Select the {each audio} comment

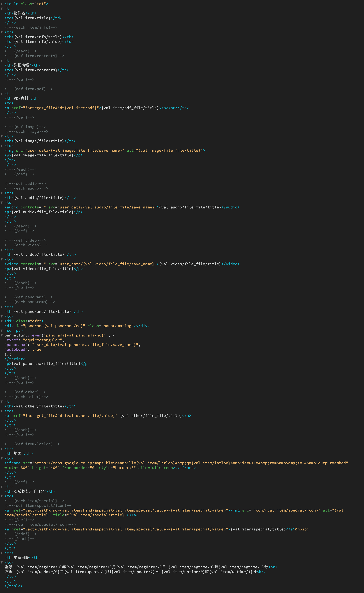coord(26,189)
